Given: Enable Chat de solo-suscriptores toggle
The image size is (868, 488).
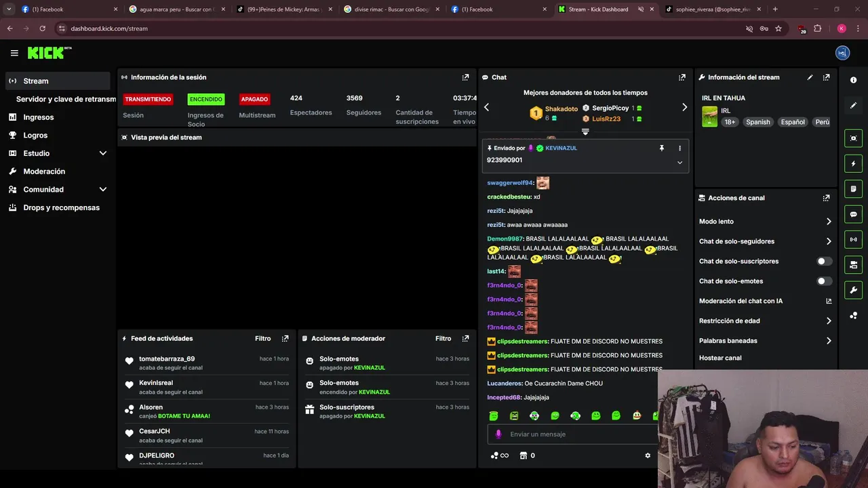Looking at the screenshot, I should click(x=825, y=261).
